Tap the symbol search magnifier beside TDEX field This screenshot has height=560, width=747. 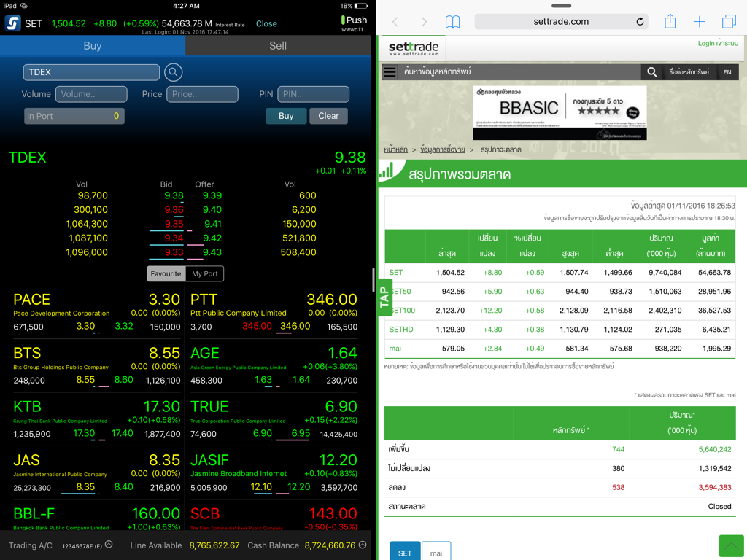172,73
